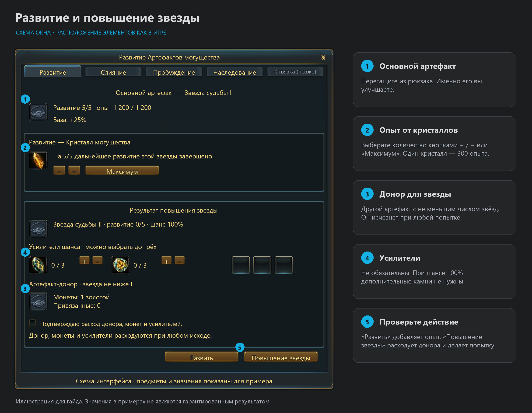
Task: Click the Развить button
Action: tap(201, 357)
